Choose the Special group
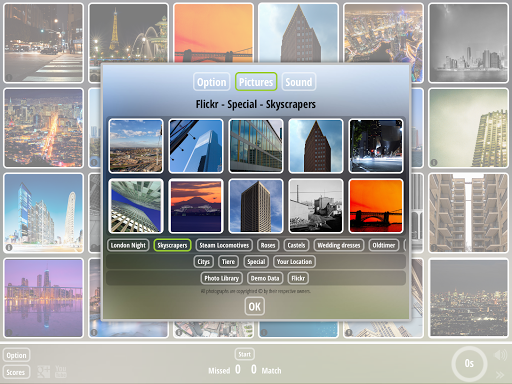The height and width of the screenshot is (384, 512). tap(256, 262)
